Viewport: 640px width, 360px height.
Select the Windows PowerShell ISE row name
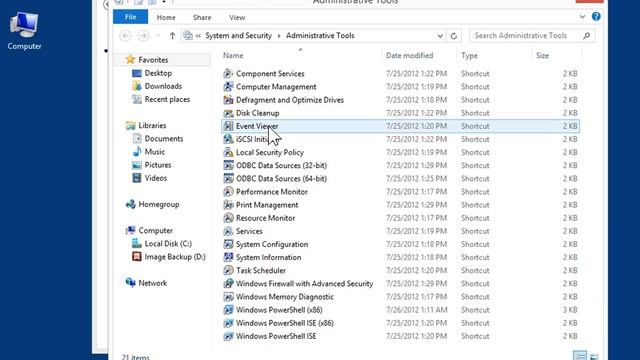(276, 336)
